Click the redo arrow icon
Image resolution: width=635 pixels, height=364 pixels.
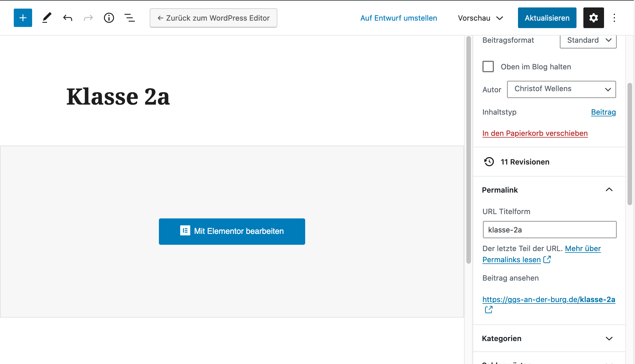point(88,18)
